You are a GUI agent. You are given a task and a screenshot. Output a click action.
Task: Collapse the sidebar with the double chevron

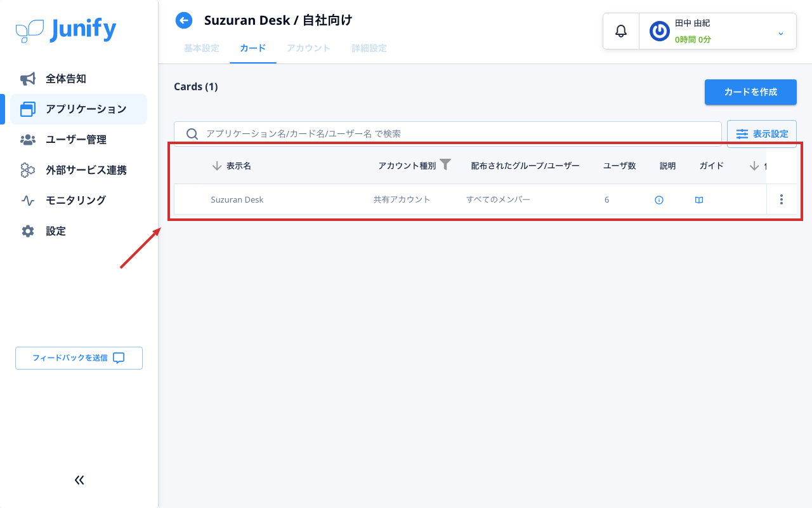click(79, 480)
